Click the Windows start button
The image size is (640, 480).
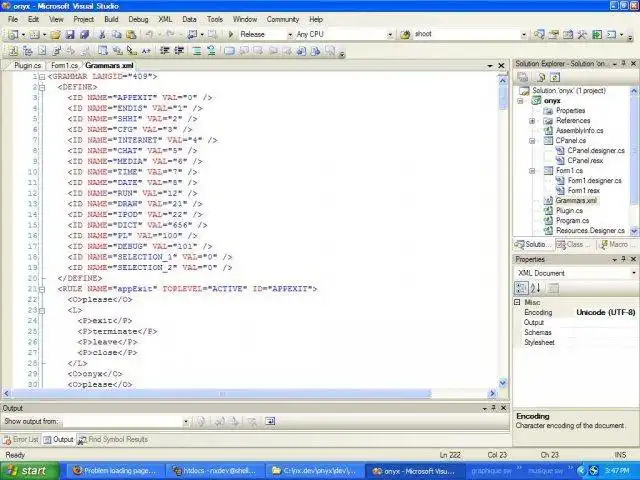(x=29, y=471)
